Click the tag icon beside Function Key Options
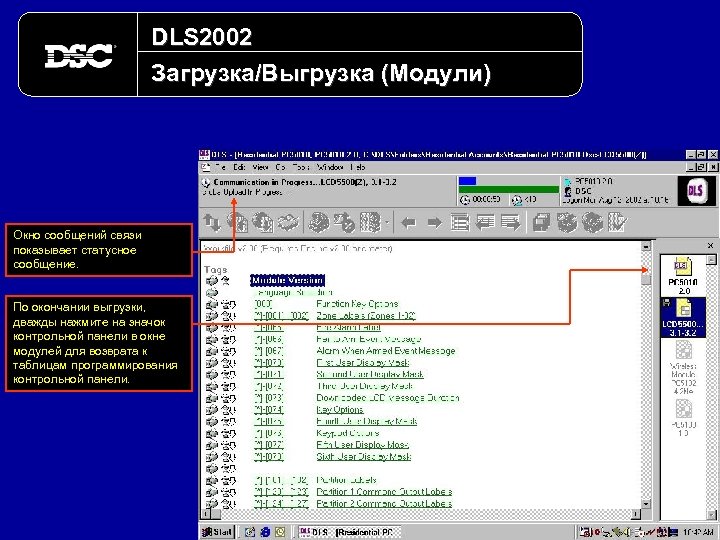Image resolution: width=720 pixels, height=540 pixels. [212, 304]
